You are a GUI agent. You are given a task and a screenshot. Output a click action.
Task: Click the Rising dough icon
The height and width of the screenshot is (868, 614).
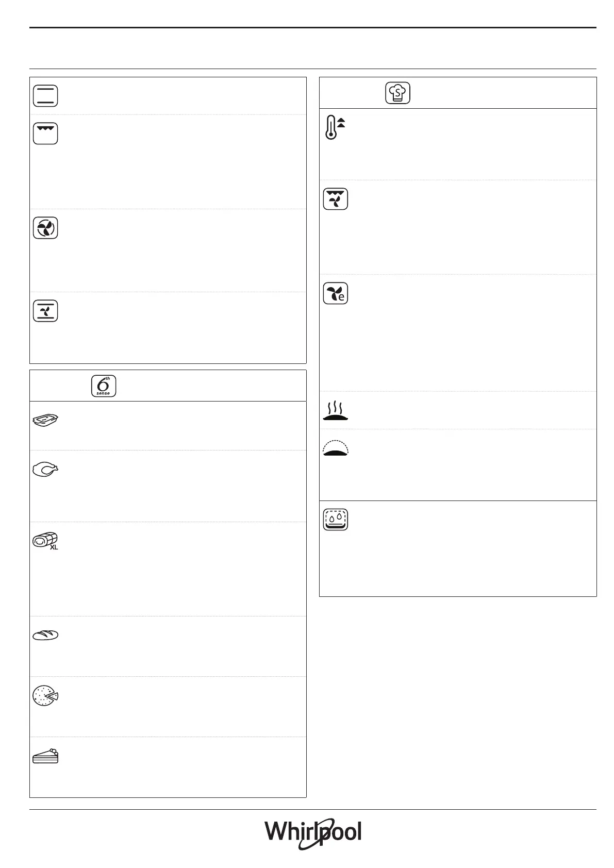point(336,447)
